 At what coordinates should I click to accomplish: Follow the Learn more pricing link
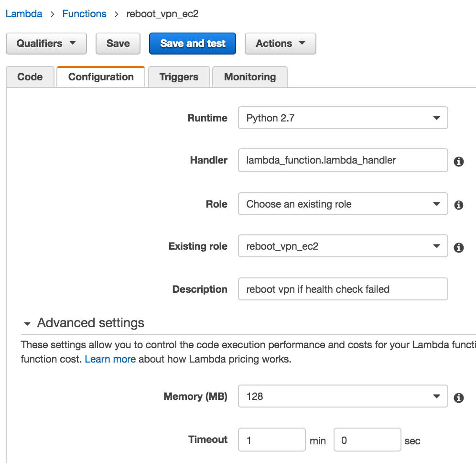(110, 359)
